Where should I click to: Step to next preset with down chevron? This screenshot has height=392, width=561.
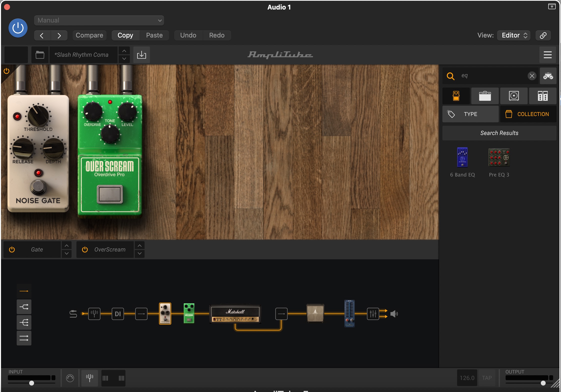124,59
